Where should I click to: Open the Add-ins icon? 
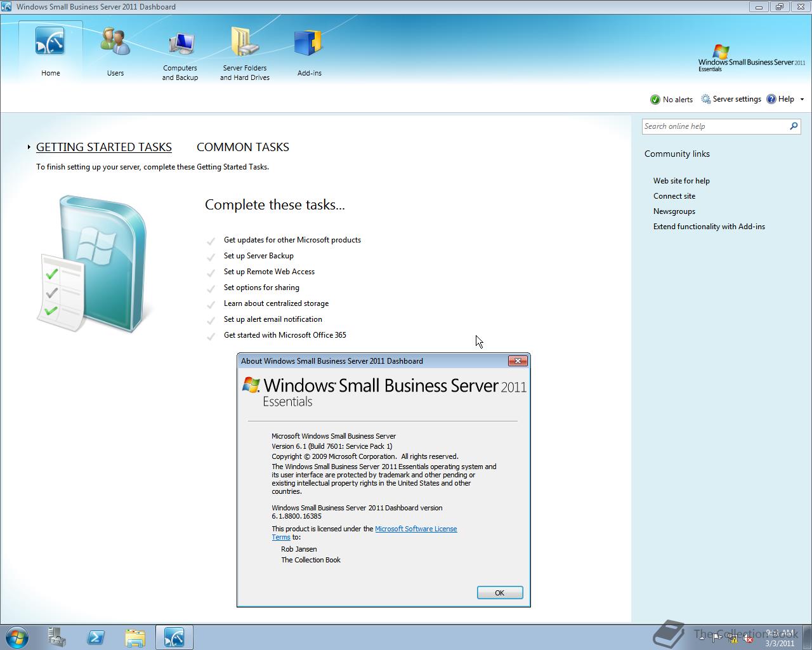(309, 41)
